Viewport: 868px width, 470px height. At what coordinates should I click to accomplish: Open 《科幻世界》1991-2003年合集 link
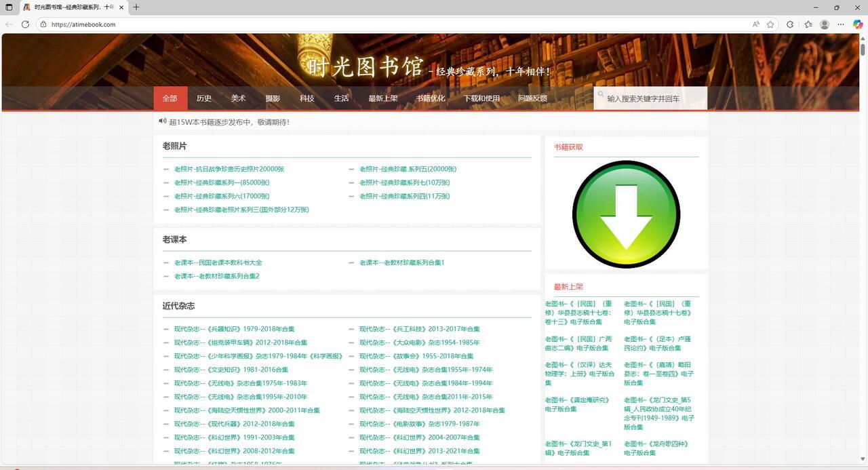click(235, 437)
